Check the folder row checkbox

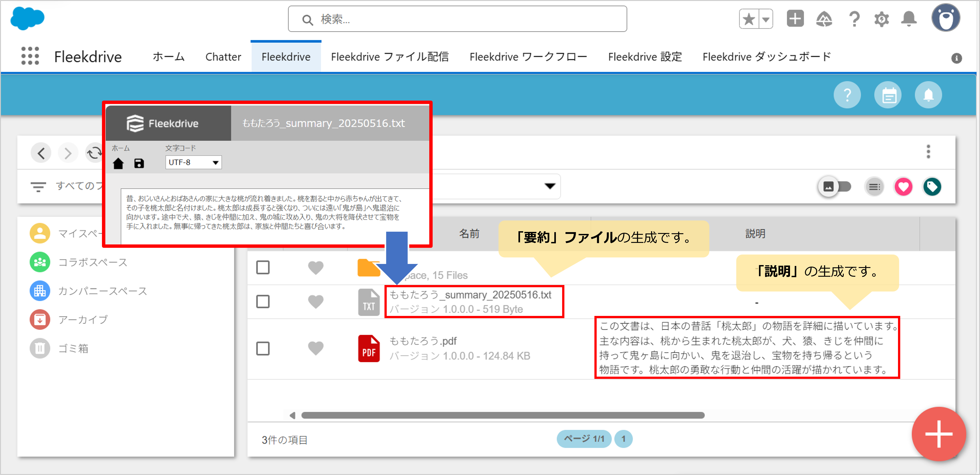pos(263,267)
